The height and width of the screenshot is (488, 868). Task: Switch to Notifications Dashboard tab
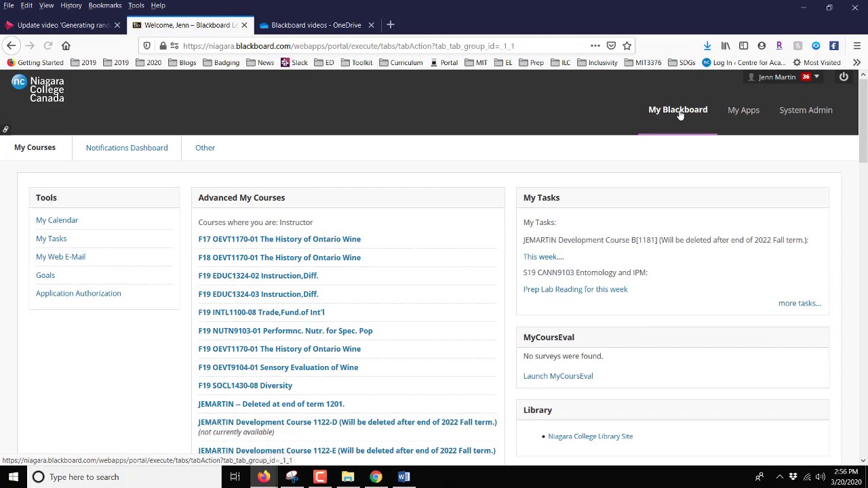[127, 148]
